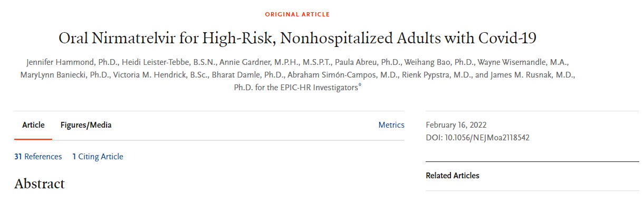View the 31 References link
This screenshot has width=644, height=201.
coord(38,157)
